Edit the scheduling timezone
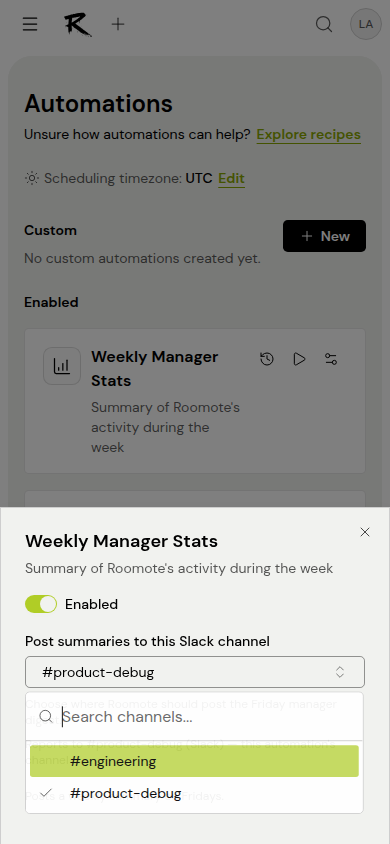390x844 pixels. click(231, 178)
